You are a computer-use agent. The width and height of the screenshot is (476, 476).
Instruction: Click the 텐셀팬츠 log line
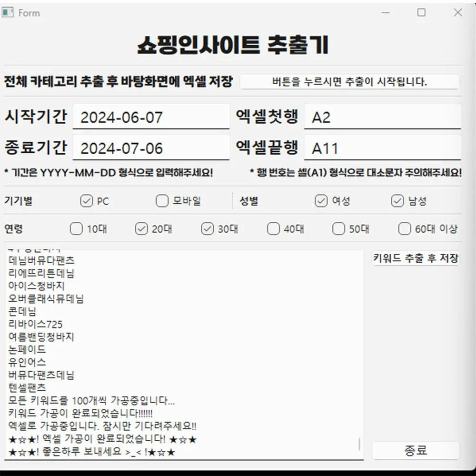27,387
